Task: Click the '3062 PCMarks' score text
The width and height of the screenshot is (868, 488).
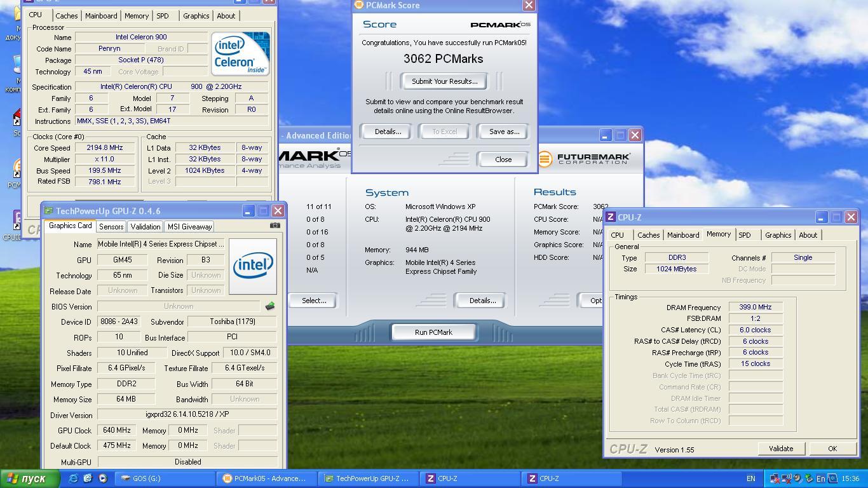Action: click(444, 58)
